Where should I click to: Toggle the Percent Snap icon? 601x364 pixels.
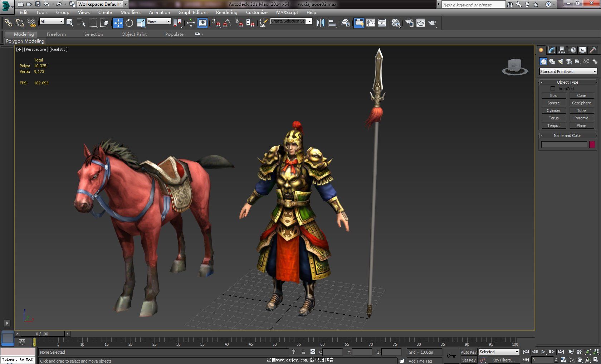pyautogui.click(x=239, y=23)
